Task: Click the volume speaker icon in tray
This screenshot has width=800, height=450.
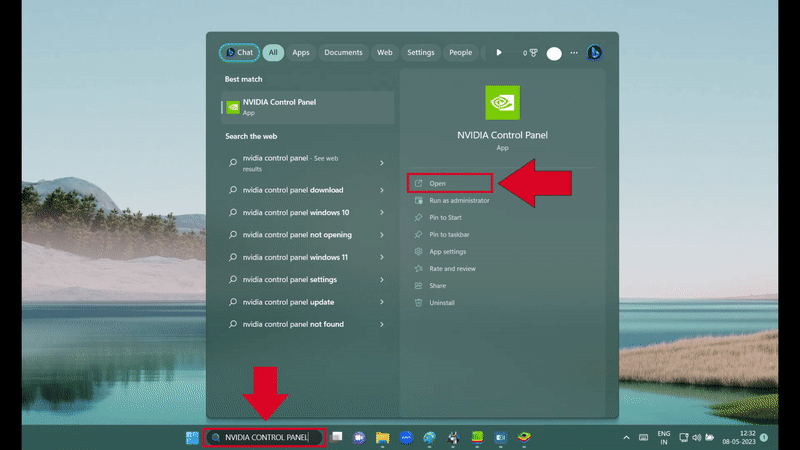Action: tap(696, 437)
